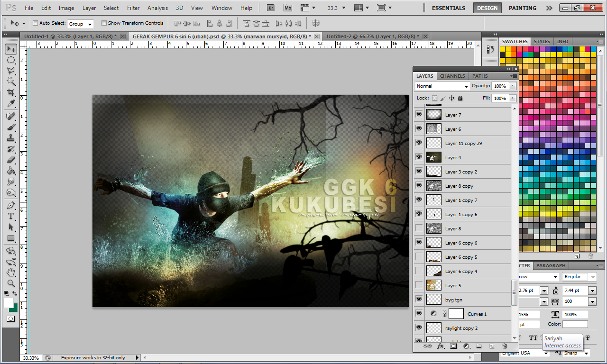
Task: Add a layer mask
Action: coord(453,346)
